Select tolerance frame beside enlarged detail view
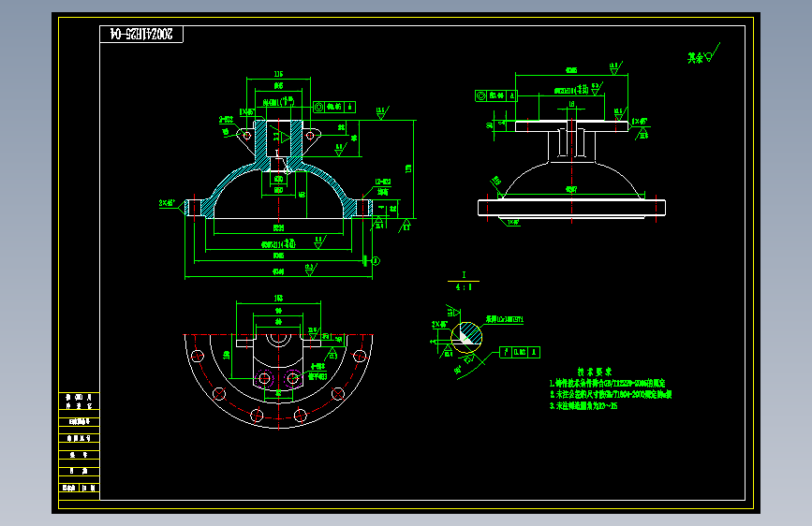 click(520, 353)
